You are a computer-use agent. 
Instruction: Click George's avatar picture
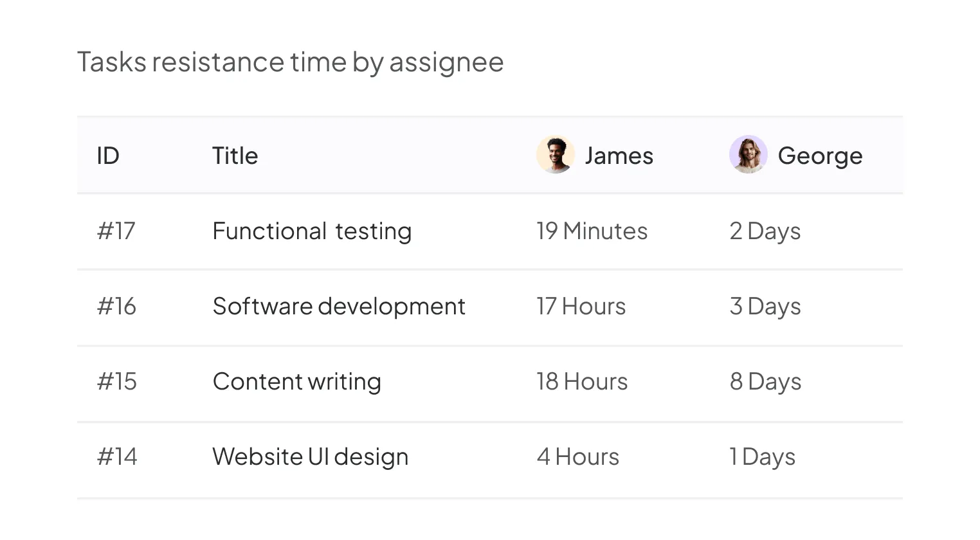click(x=748, y=155)
